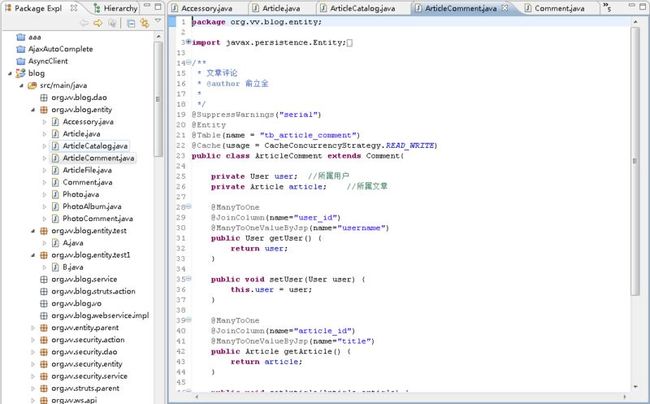Image resolution: width=650 pixels, height=404 pixels.
Task: Click the editor scroll-down arrow
Action: pos(635,387)
